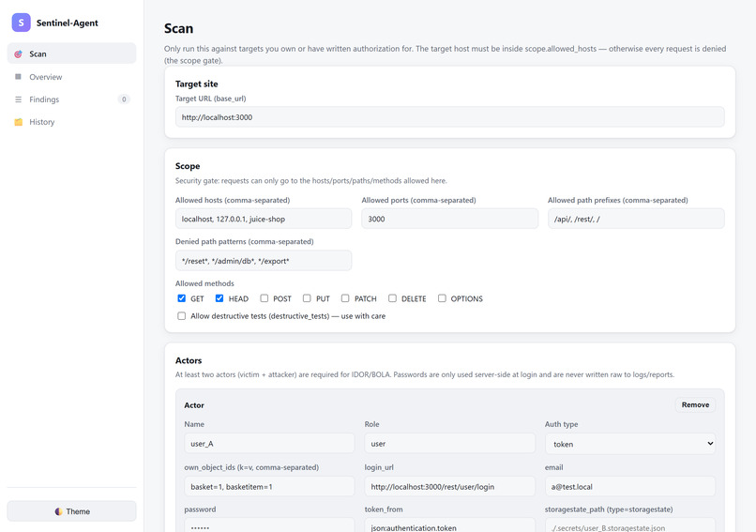Screen dimensions: 756x532
Task: Edit the own_object_ids field
Action: pyautogui.click(x=269, y=487)
